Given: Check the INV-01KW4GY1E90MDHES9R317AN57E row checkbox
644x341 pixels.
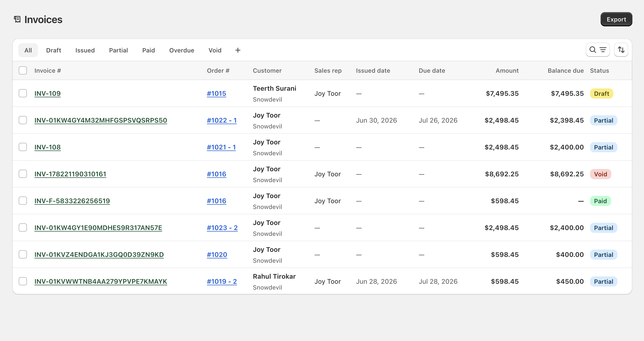Looking at the screenshot, I should tap(23, 228).
